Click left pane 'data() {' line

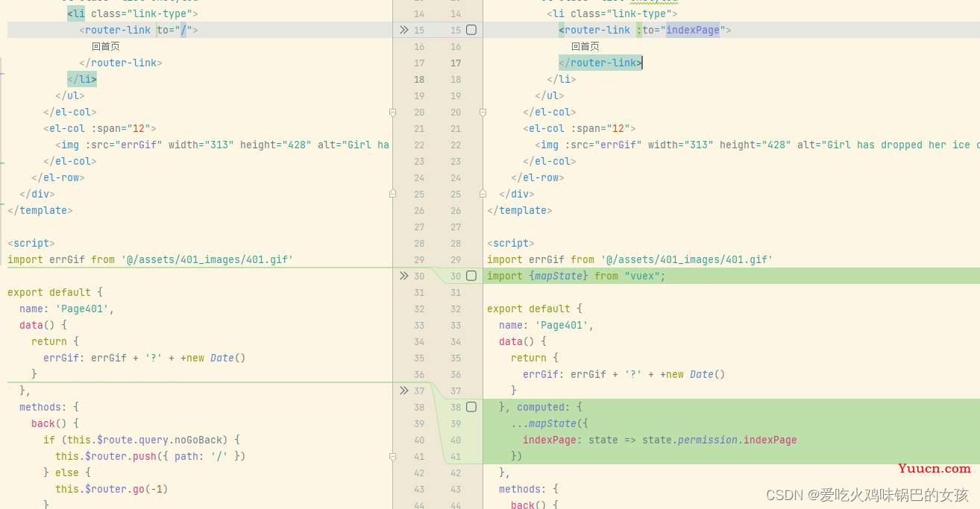(x=43, y=325)
